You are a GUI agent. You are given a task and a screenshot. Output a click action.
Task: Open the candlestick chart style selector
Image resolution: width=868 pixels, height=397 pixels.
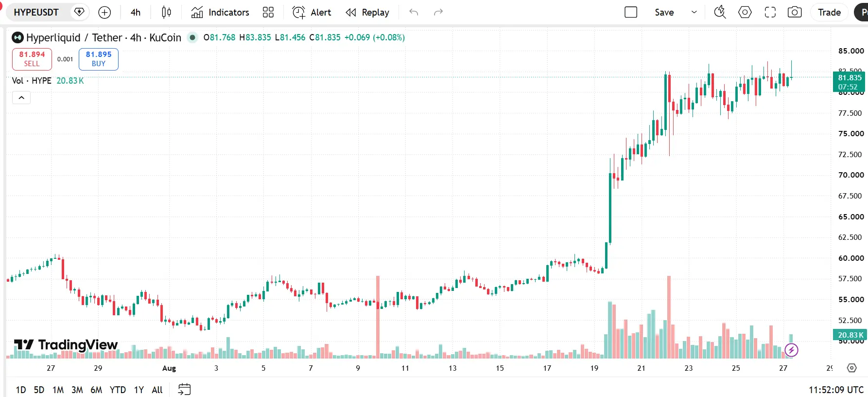pos(166,12)
